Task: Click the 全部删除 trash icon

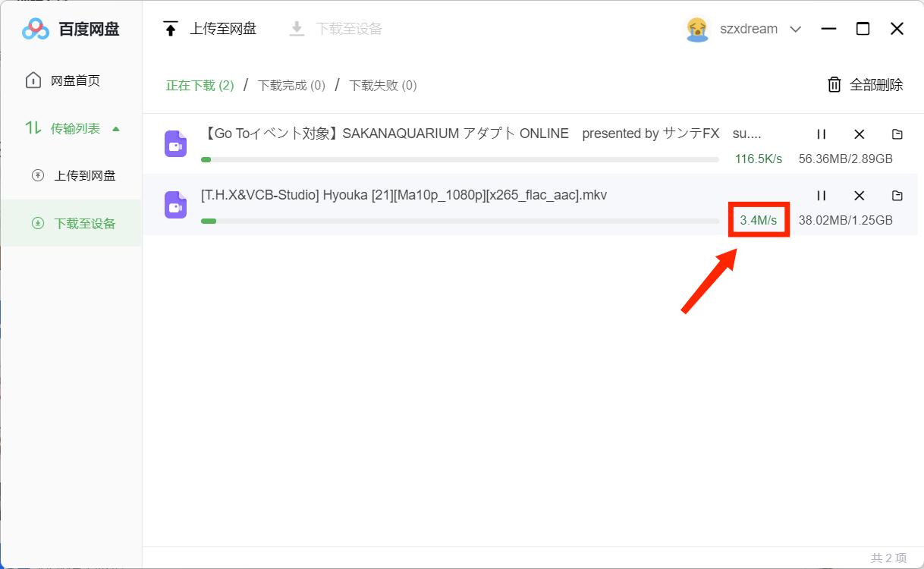Action: pyautogui.click(x=834, y=85)
